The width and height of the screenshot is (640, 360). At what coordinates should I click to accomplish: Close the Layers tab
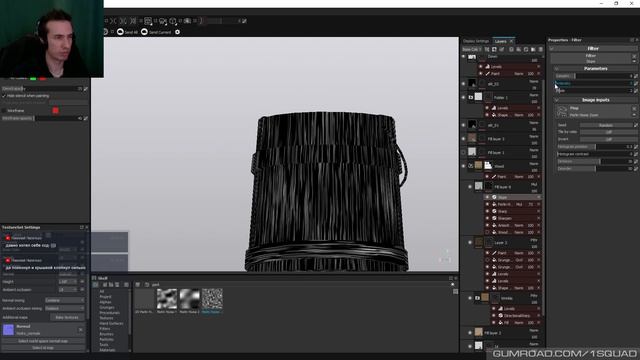click(x=511, y=41)
